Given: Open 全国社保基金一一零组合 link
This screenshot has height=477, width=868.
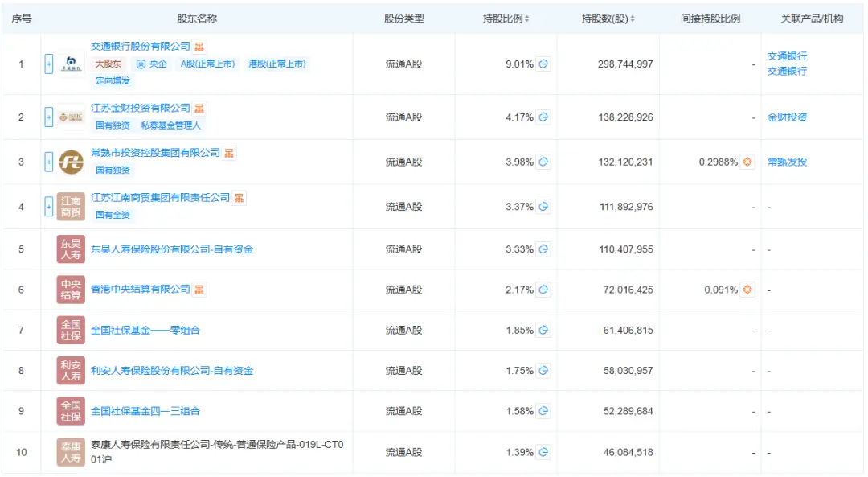Looking at the screenshot, I should click(x=145, y=330).
